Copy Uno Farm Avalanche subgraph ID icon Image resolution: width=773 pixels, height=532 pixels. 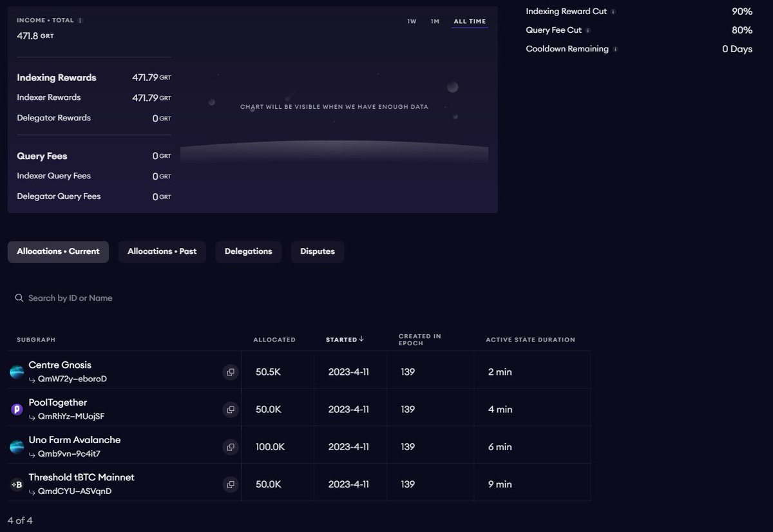(231, 446)
